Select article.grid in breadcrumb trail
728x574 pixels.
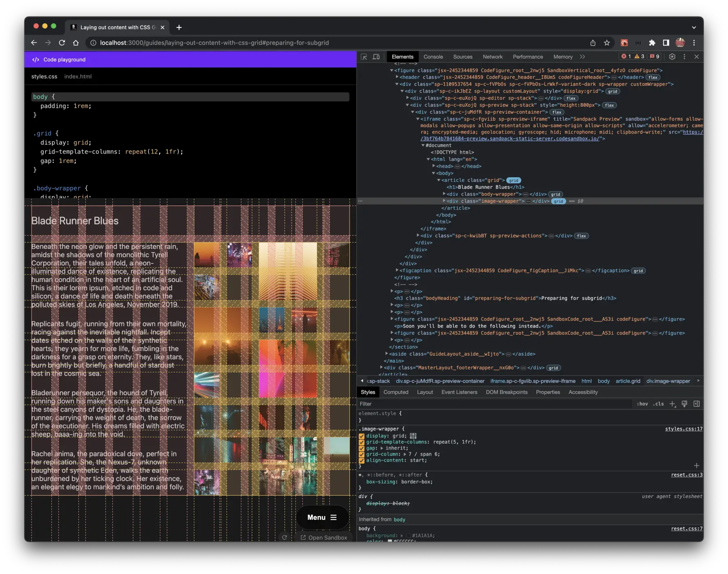tap(628, 381)
